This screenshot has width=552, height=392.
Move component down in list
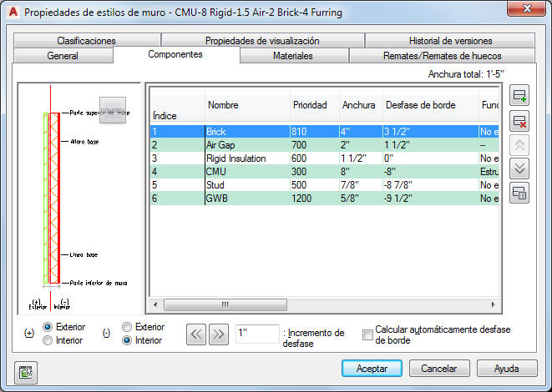point(519,168)
